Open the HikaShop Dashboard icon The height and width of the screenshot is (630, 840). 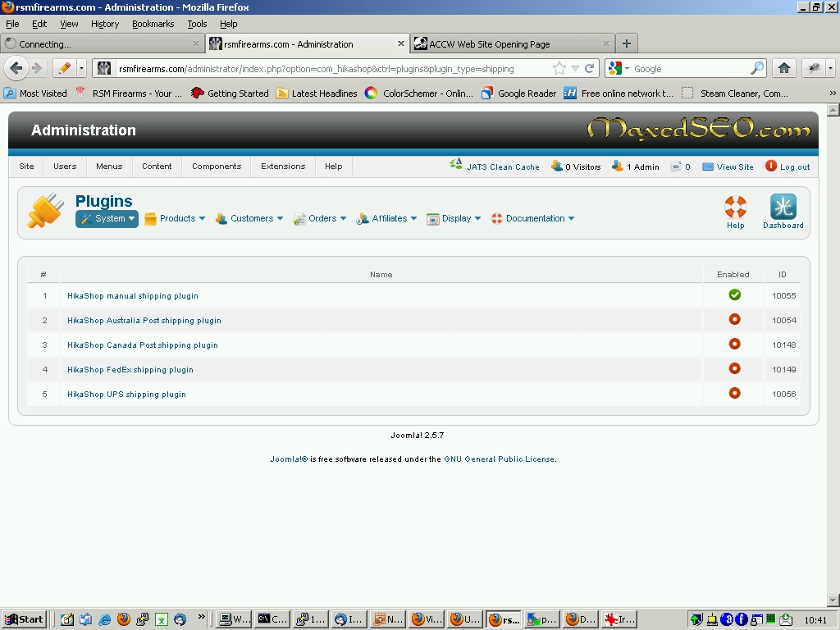783,207
